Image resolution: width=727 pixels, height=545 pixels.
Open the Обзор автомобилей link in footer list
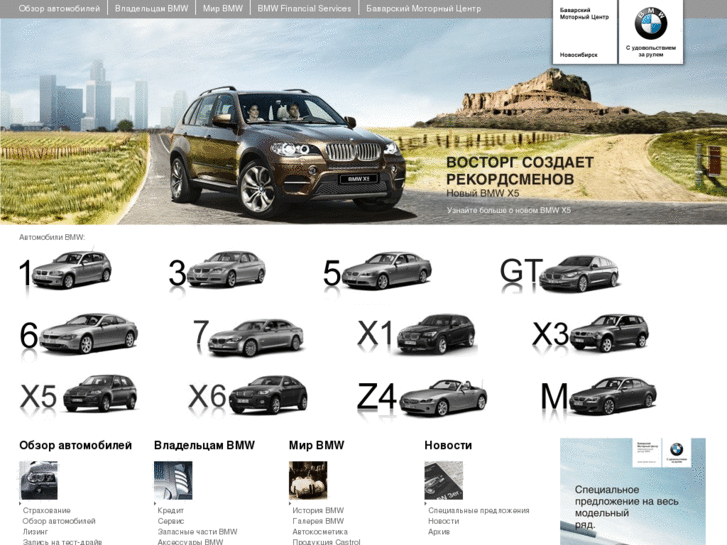coord(59,521)
